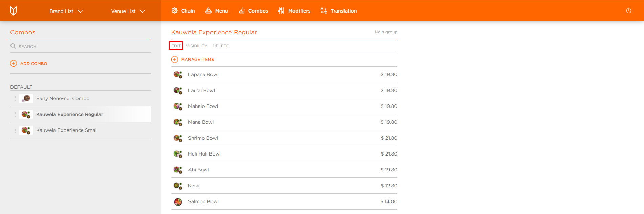
Task: Click the Mana Bowl item name
Action: (x=201, y=122)
